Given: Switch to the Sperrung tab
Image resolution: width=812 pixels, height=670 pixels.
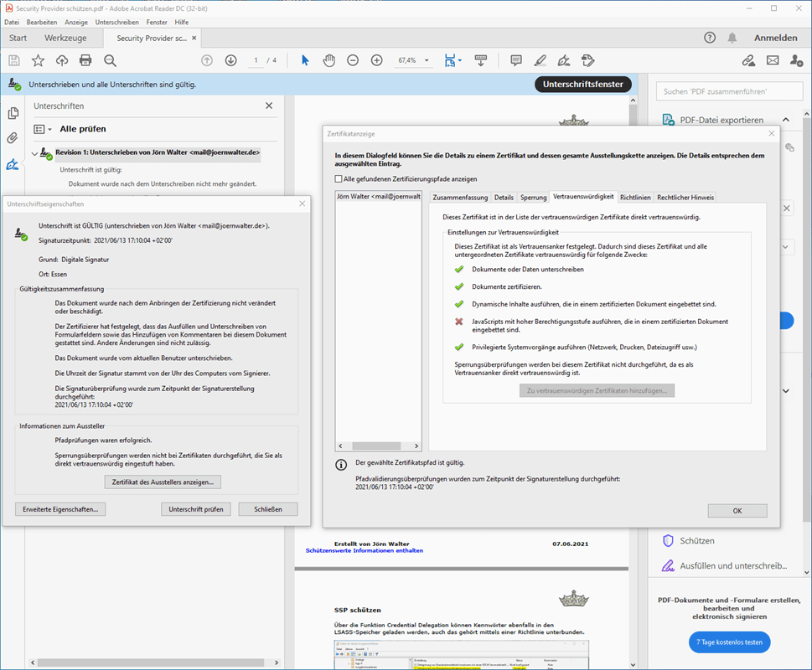Looking at the screenshot, I should point(533,197).
